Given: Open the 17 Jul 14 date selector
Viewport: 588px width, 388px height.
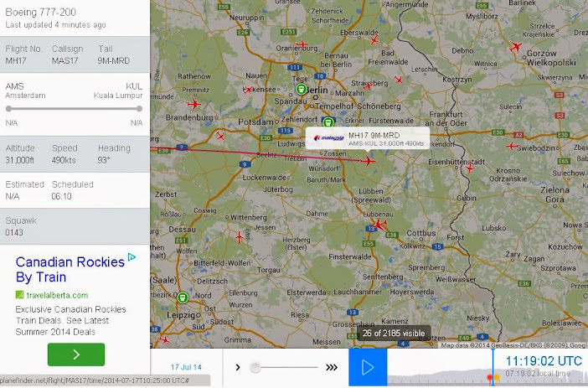Looking at the screenshot, I should click(x=186, y=367).
